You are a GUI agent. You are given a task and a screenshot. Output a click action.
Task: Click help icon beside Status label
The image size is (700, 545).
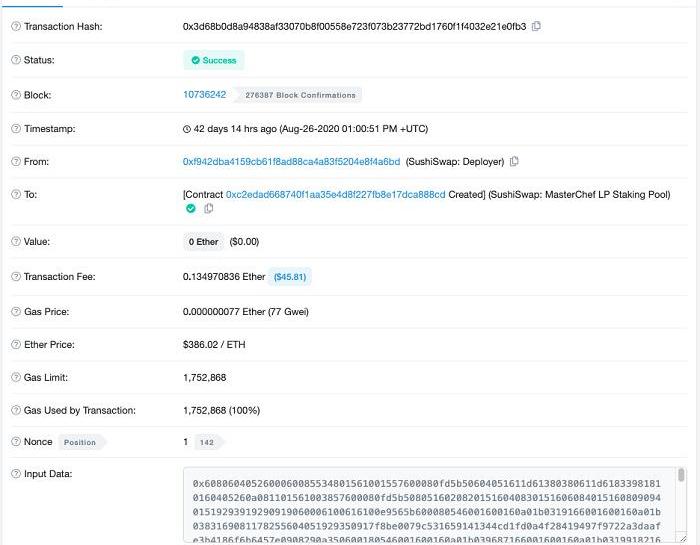(x=15, y=60)
